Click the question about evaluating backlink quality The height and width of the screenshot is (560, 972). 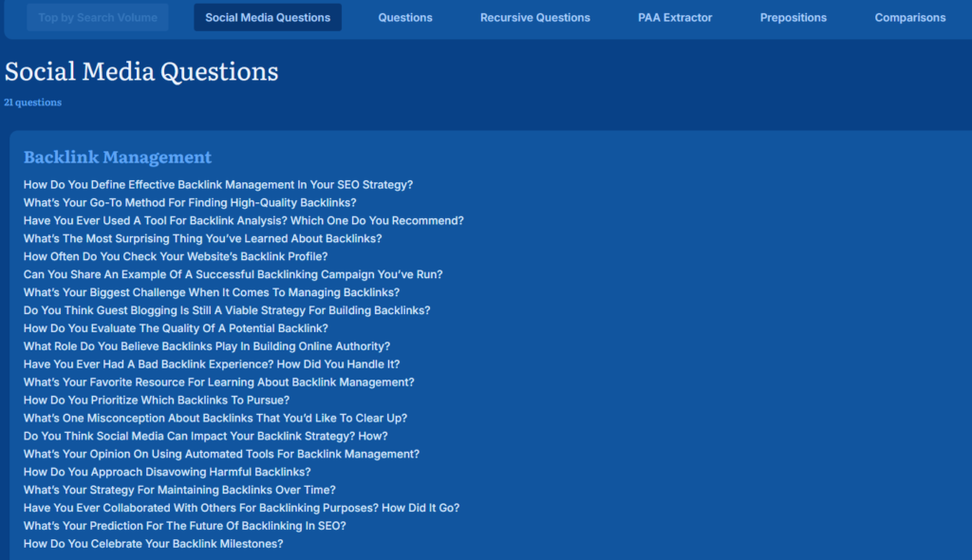[176, 328]
